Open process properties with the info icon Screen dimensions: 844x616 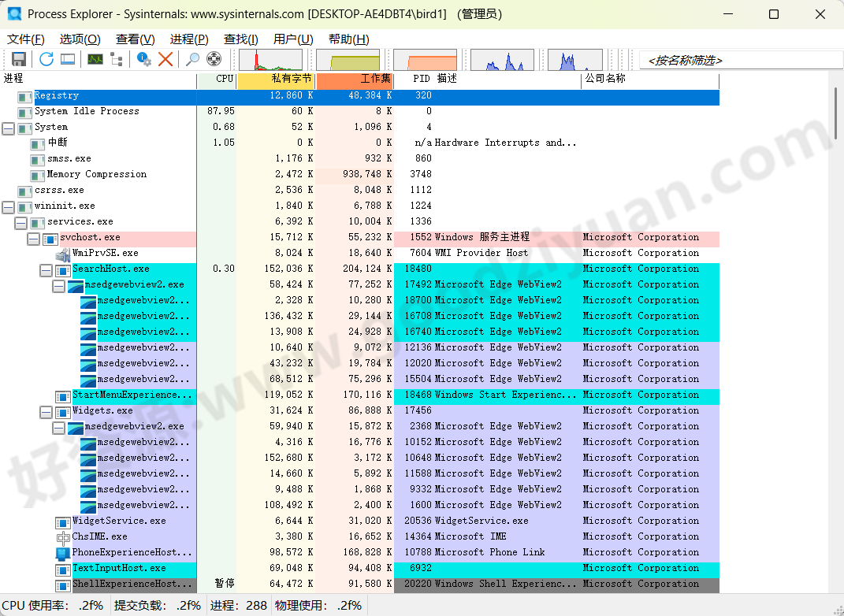point(145,59)
